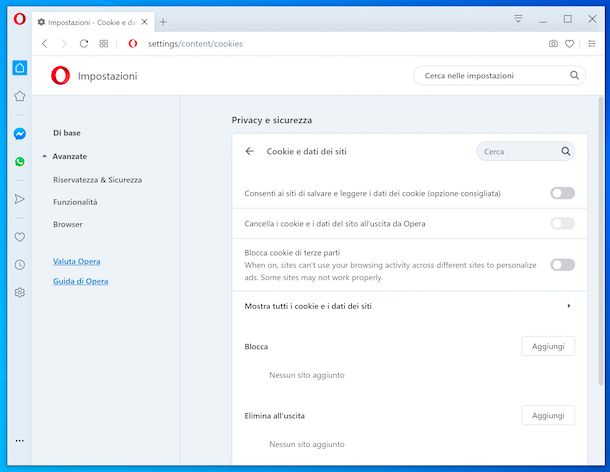Go back from Cookie e dati dei siti
610x472 pixels.
pyautogui.click(x=249, y=151)
